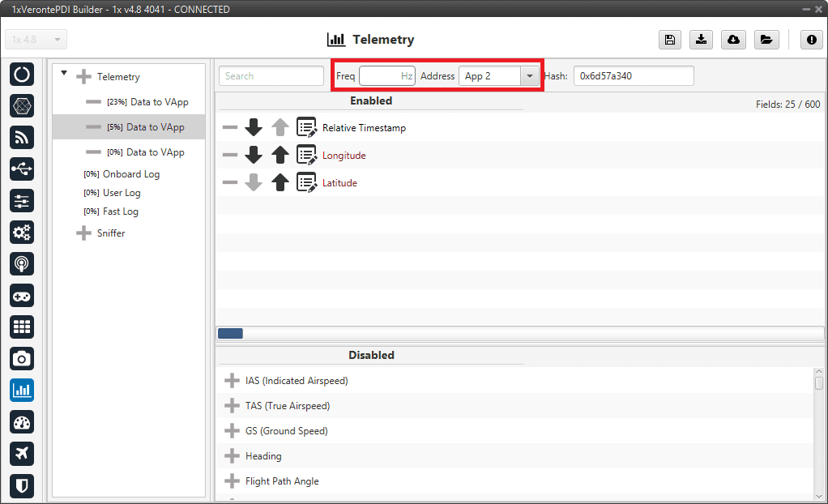Open the grid panel sidebar icon
828x504 pixels.
click(x=22, y=327)
